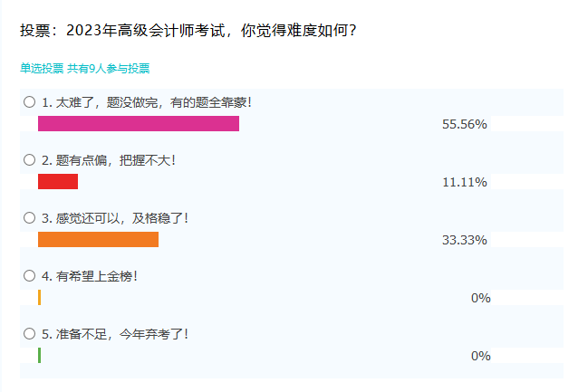This screenshot has width=588, height=392.
Task: Click the 55.56% result value
Action: (x=465, y=124)
